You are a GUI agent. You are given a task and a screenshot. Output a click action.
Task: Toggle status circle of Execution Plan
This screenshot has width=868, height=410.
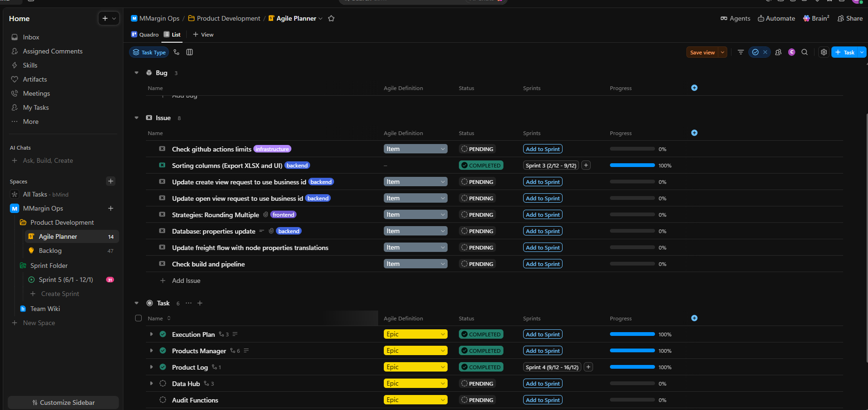163,334
